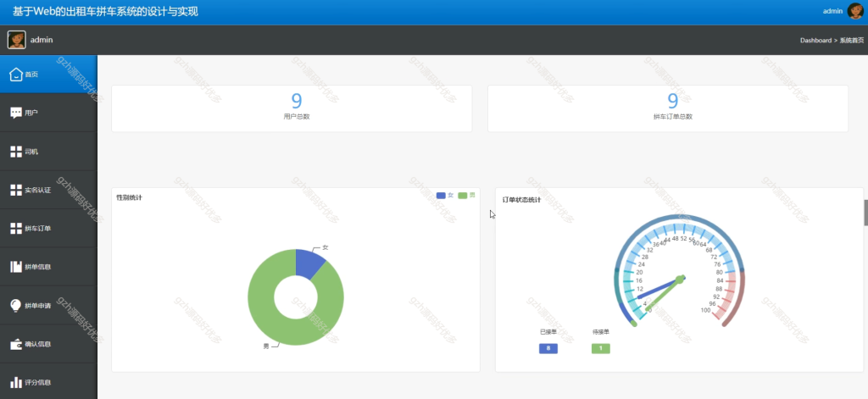Toggle the 男 legend in the gender chart
The height and width of the screenshot is (399, 868).
467,196
